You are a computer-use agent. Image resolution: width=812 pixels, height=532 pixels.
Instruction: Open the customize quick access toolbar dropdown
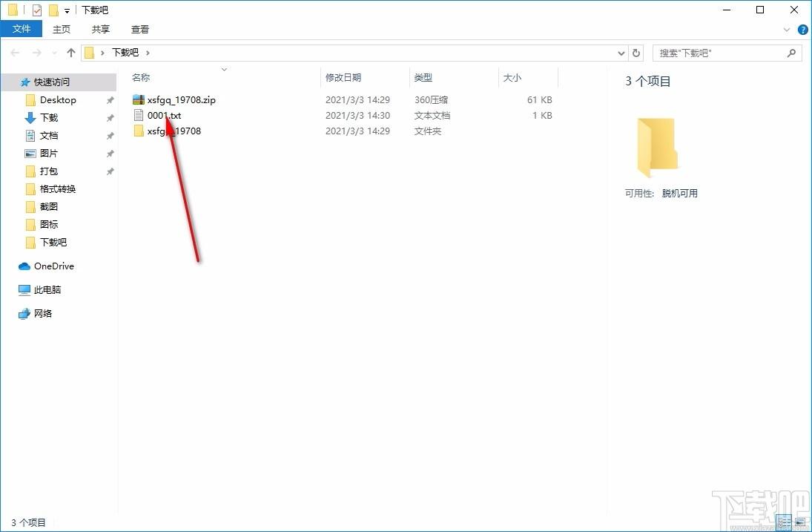point(67,10)
